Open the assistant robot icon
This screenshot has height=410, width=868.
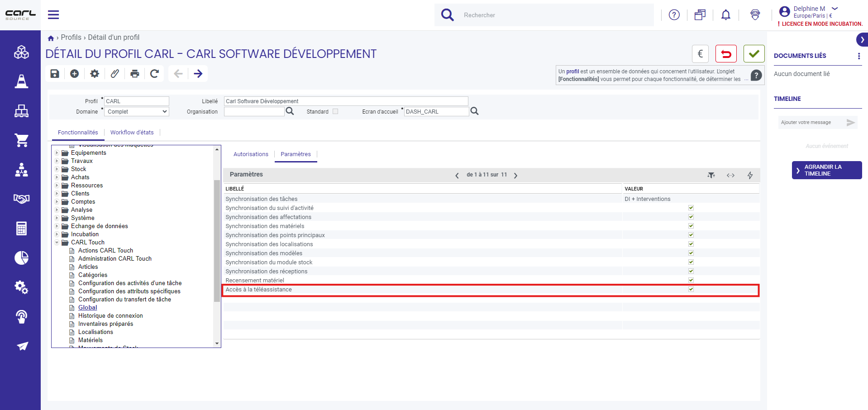[755, 15]
